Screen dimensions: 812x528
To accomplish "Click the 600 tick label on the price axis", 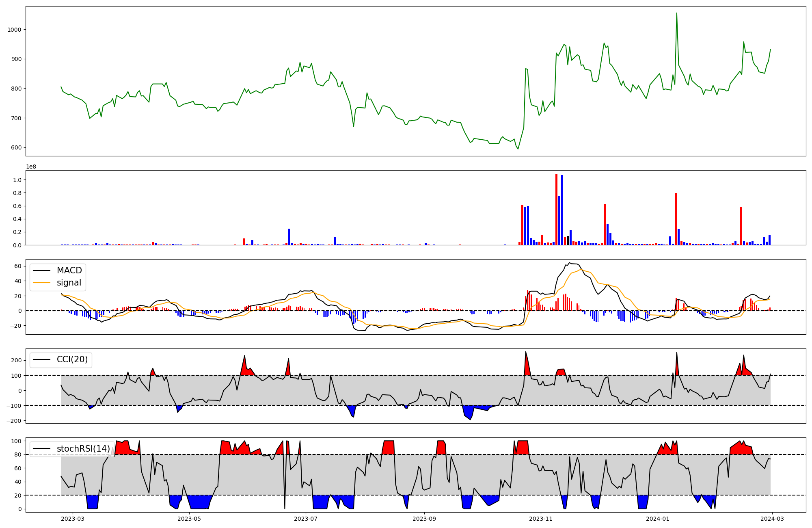I will tap(16, 147).
